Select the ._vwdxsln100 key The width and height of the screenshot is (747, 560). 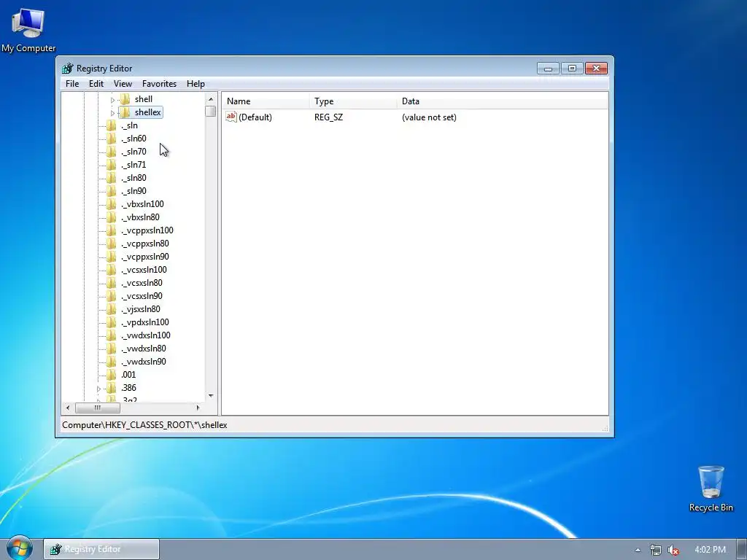(x=145, y=335)
